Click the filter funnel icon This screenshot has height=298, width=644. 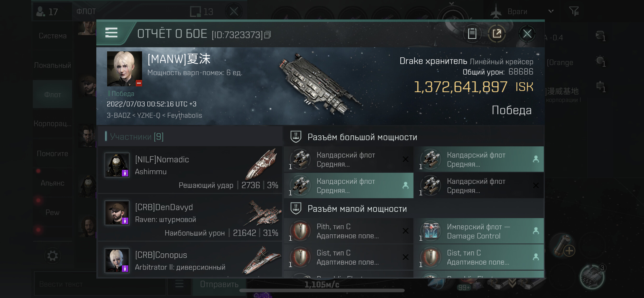pos(574,11)
